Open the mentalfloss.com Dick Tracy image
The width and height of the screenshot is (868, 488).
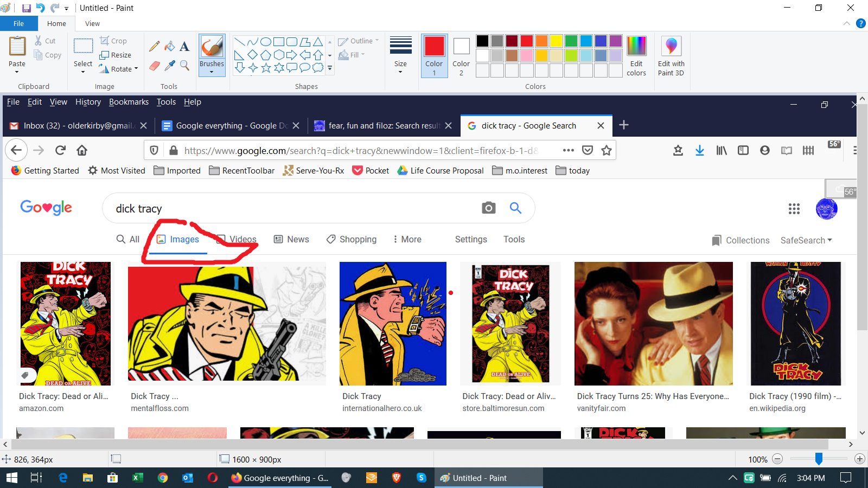click(x=227, y=324)
